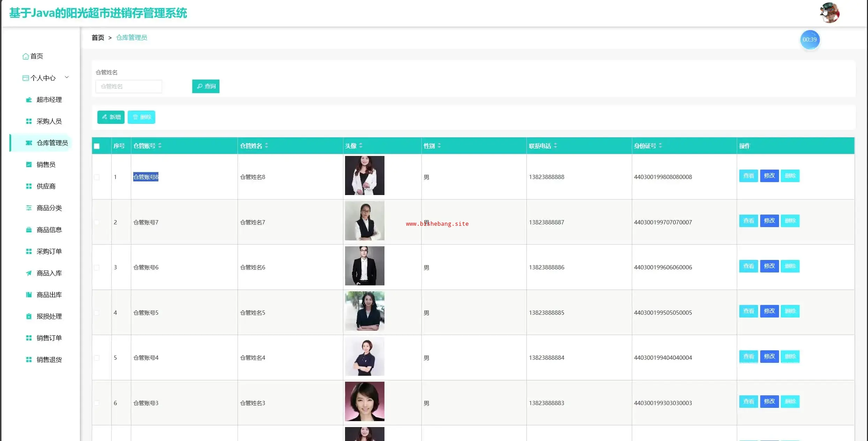Click the 报损处理 clipboard icon
The height and width of the screenshot is (441, 868).
click(29, 316)
